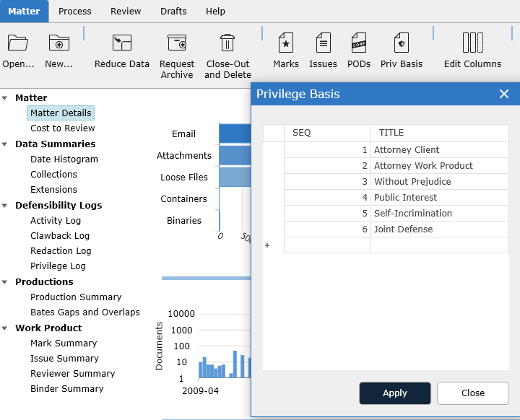Open the Marks star document icon
The width and height of the screenshot is (520, 420).
pyautogui.click(x=286, y=43)
